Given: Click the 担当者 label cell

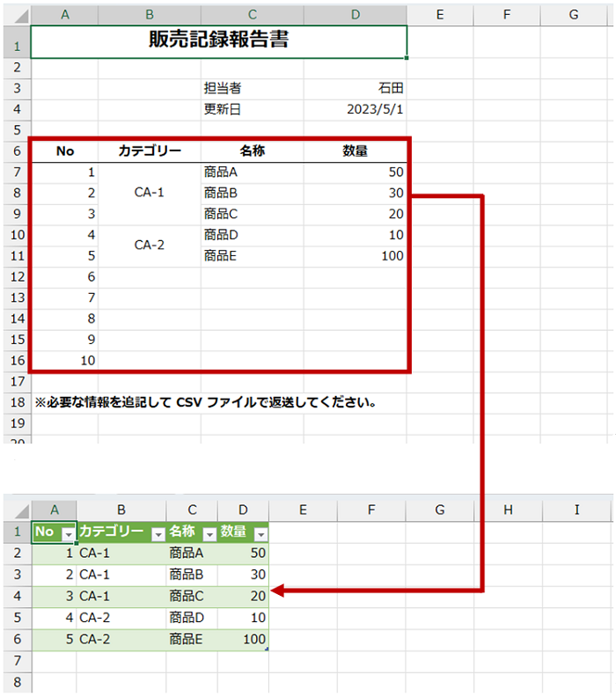Looking at the screenshot, I should (x=252, y=88).
